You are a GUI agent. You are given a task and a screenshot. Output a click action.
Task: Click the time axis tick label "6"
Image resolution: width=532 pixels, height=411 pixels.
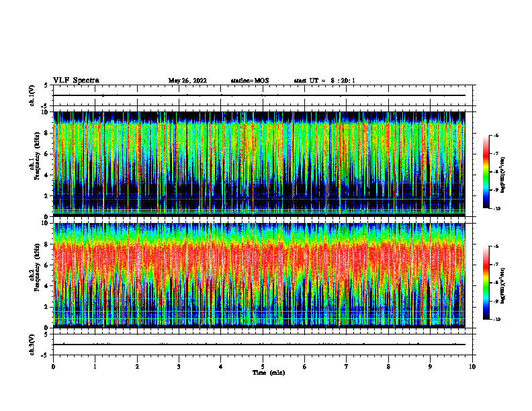[x=305, y=367]
